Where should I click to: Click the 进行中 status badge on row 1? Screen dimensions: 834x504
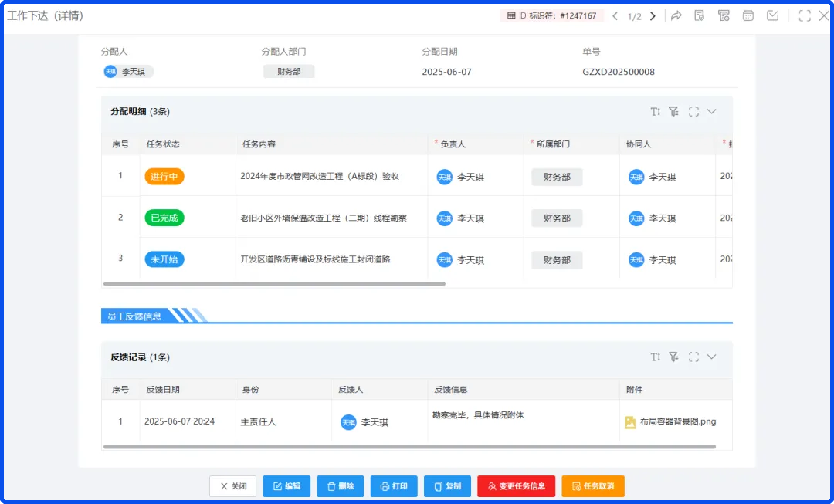tap(164, 176)
